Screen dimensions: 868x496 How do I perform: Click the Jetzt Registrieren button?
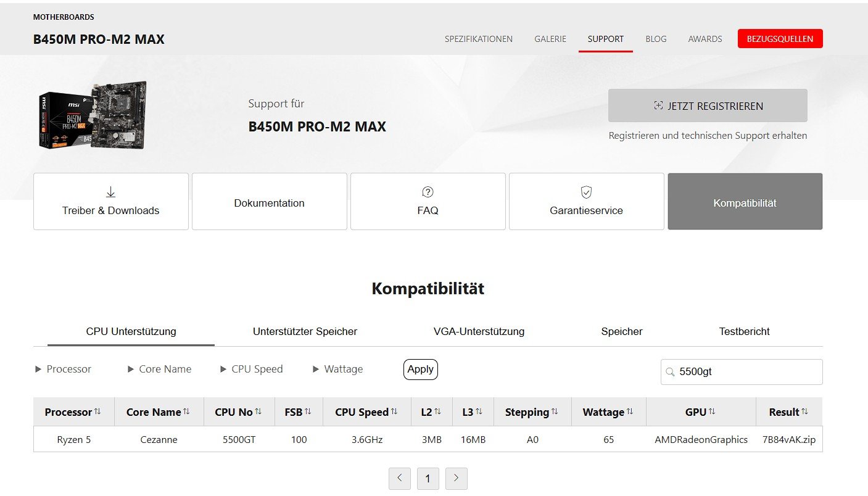coord(708,105)
